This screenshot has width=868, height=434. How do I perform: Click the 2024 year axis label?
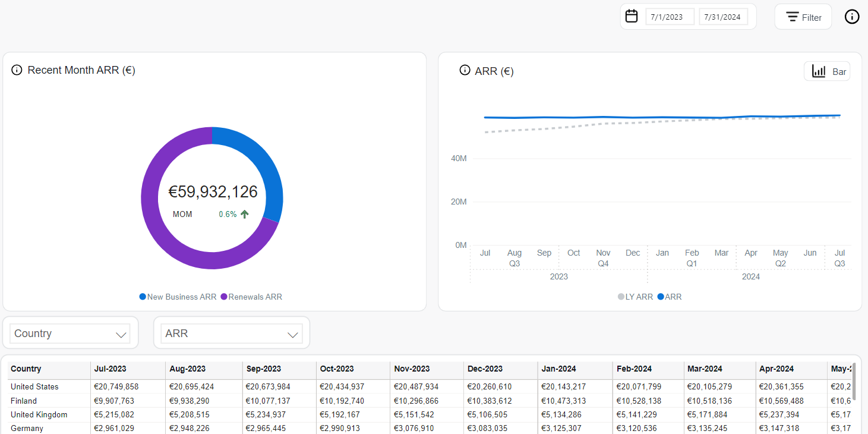click(751, 276)
